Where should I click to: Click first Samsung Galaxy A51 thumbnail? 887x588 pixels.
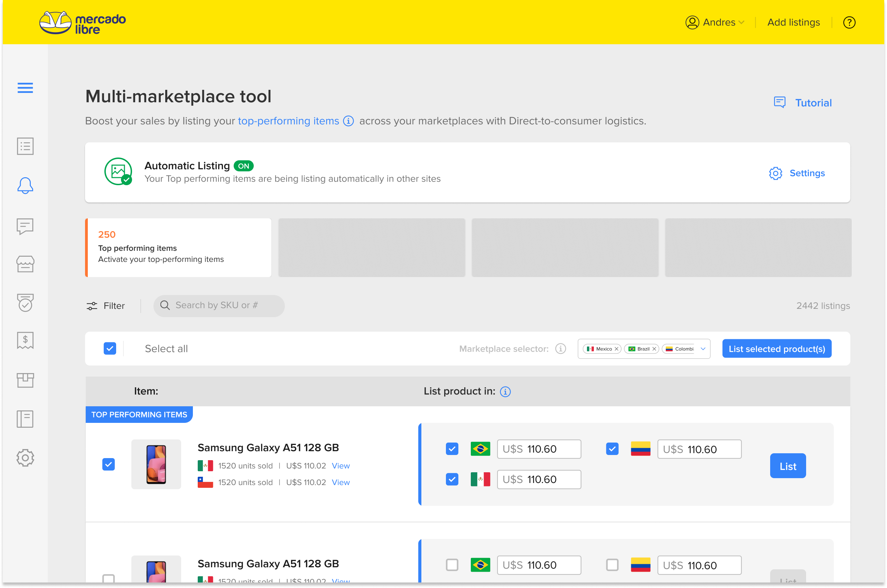(156, 465)
